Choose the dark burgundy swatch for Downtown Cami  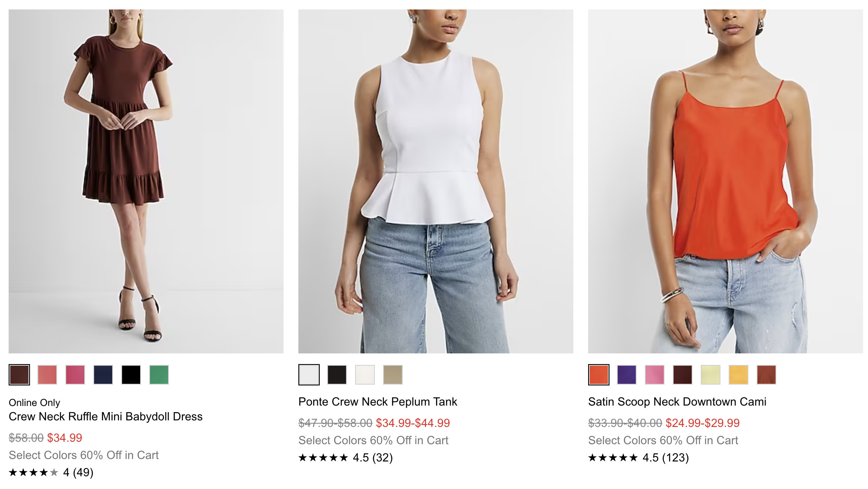tap(683, 375)
